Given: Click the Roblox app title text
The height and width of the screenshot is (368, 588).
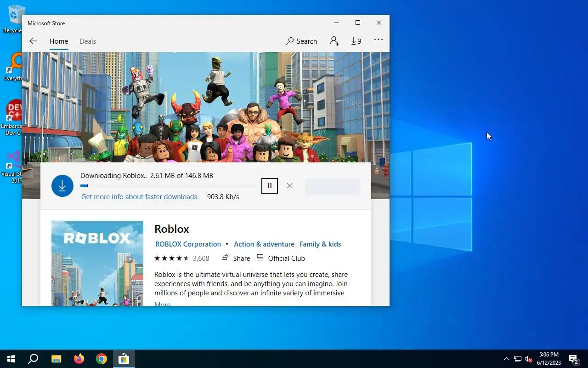Looking at the screenshot, I should [172, 229].
